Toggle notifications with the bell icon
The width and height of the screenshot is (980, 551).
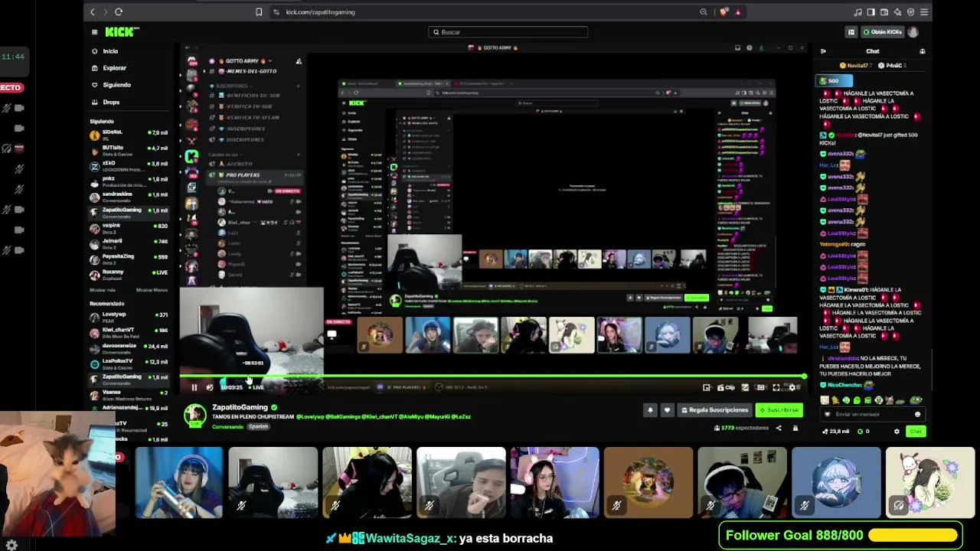pyautogui.click(x=650, y=410)
